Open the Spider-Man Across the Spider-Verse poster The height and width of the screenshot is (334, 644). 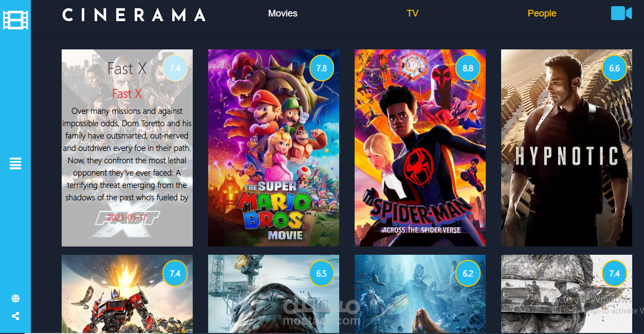[x=420, y=148]
